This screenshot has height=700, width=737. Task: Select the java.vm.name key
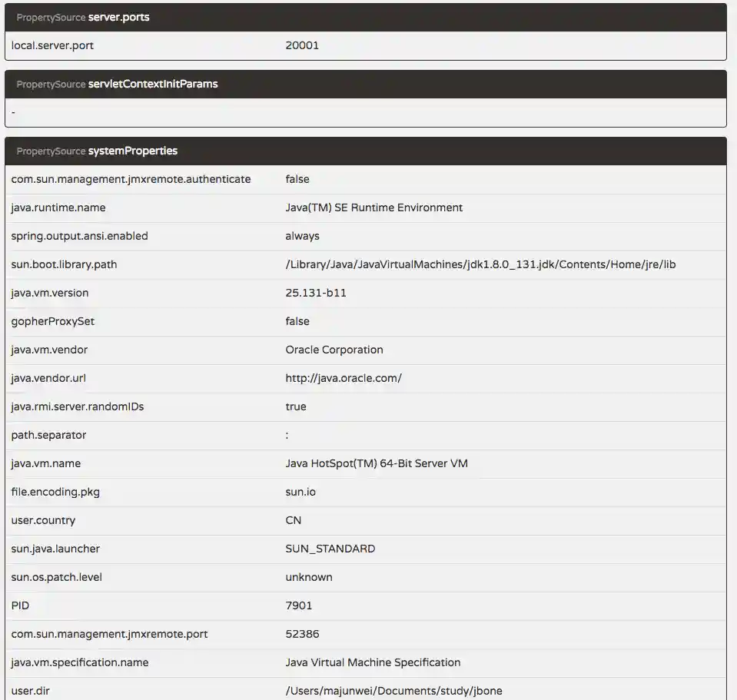click(46, 463)
